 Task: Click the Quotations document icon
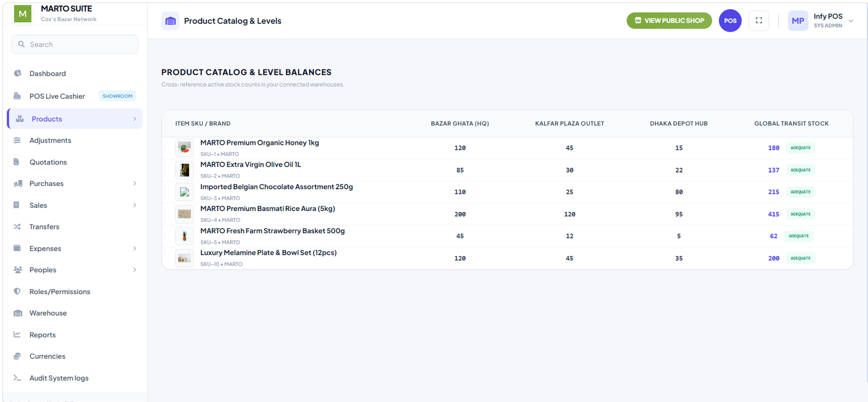pyautogui.click(x=17, y=162)
